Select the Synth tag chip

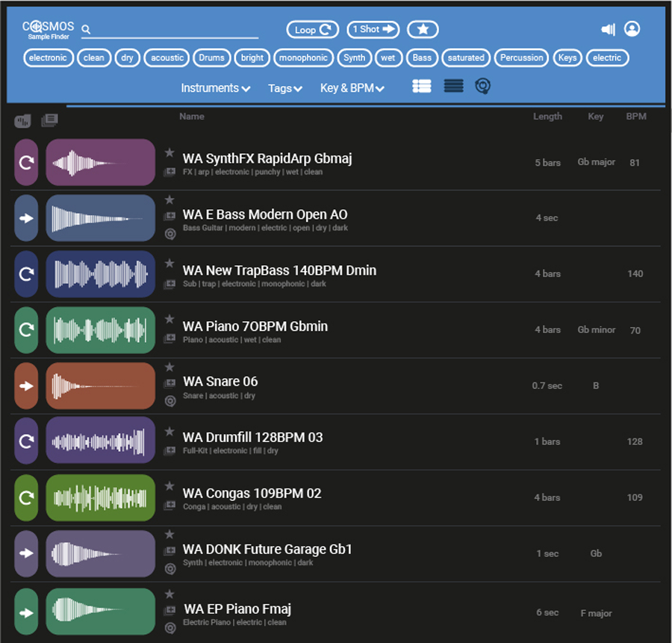click(355, 58)
